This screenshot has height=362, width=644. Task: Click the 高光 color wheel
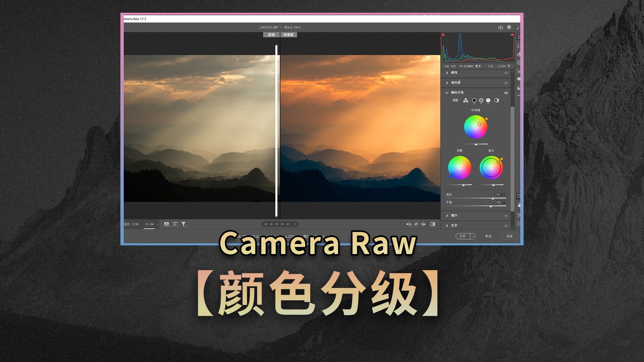click(491, 168)
